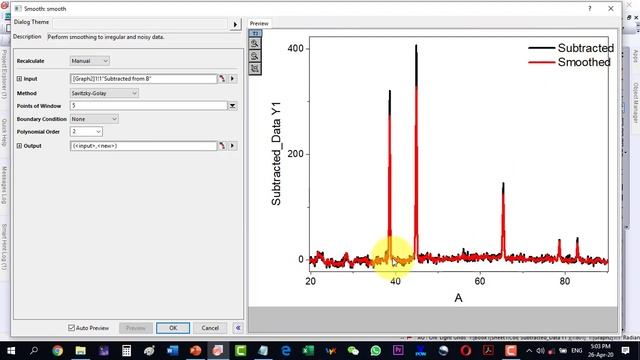Open the Points of Window dropdown arrow
640x360 pixels.
tap(232, 106)
